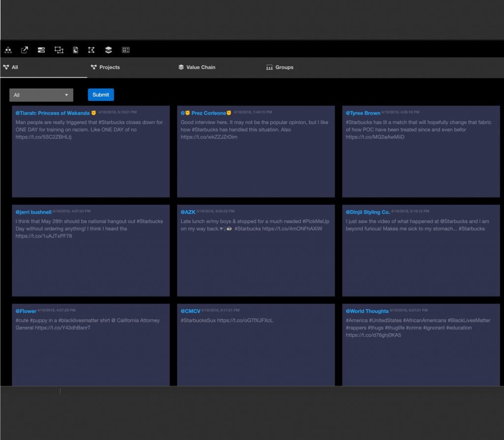
Task: Open the @Flower profile link
Action: [26, 311]
